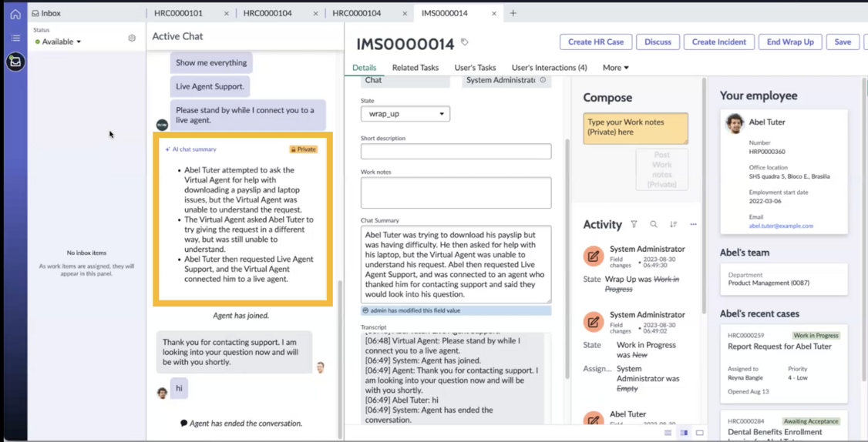The height and width of the screenshot is (442, 868).
Task: Go to the Home icon in sidebar
Action: tap(15, 15)
